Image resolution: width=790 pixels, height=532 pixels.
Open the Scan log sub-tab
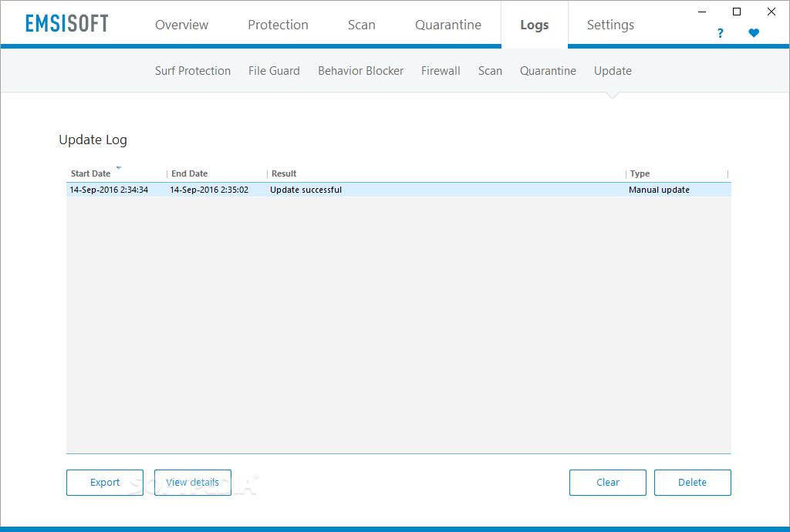pos(490,71)
